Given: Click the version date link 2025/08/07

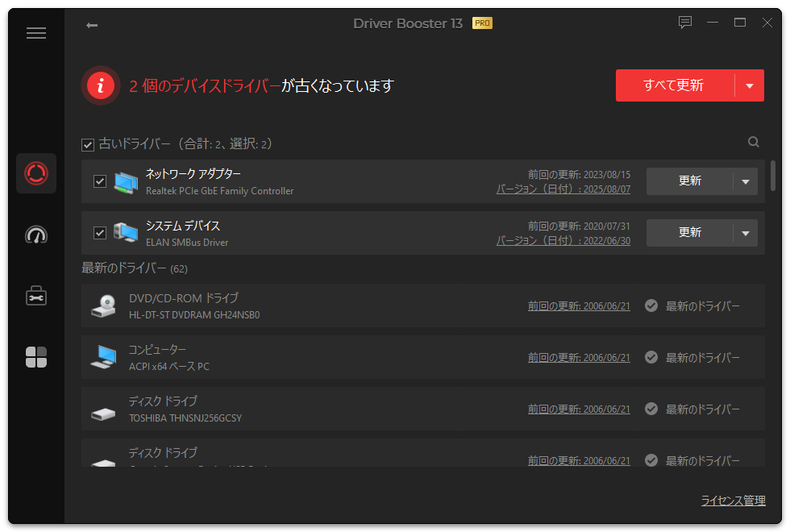Looking at the screenshot, I should (x=563, y=189).
